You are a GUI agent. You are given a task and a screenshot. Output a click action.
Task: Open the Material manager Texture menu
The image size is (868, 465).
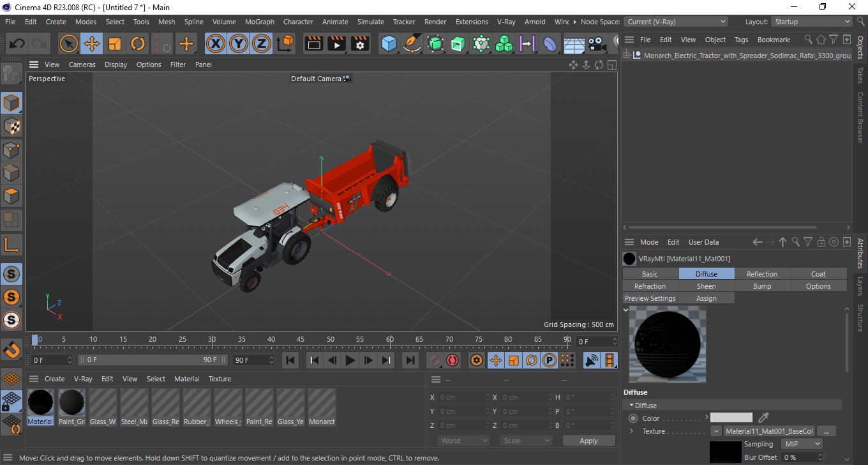[x=220, y=379]
